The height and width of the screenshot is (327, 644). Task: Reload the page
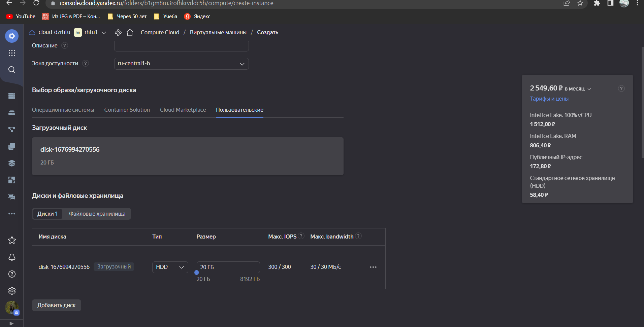click(x=36, y=3)
